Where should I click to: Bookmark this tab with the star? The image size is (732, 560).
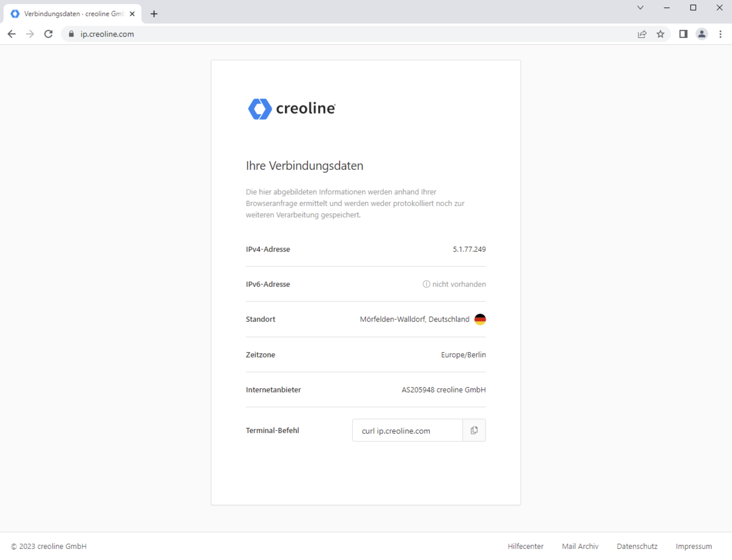[x=660, y=34]
